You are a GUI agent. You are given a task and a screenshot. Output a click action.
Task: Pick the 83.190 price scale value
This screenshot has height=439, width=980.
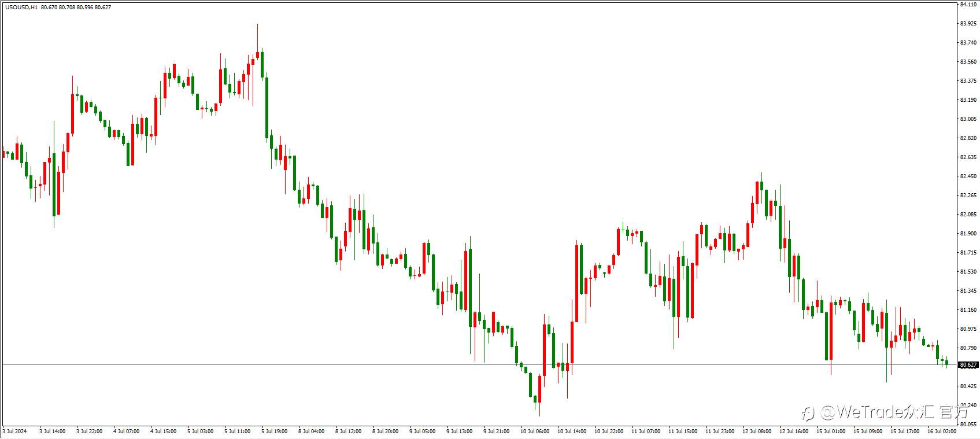click(968, 100)
